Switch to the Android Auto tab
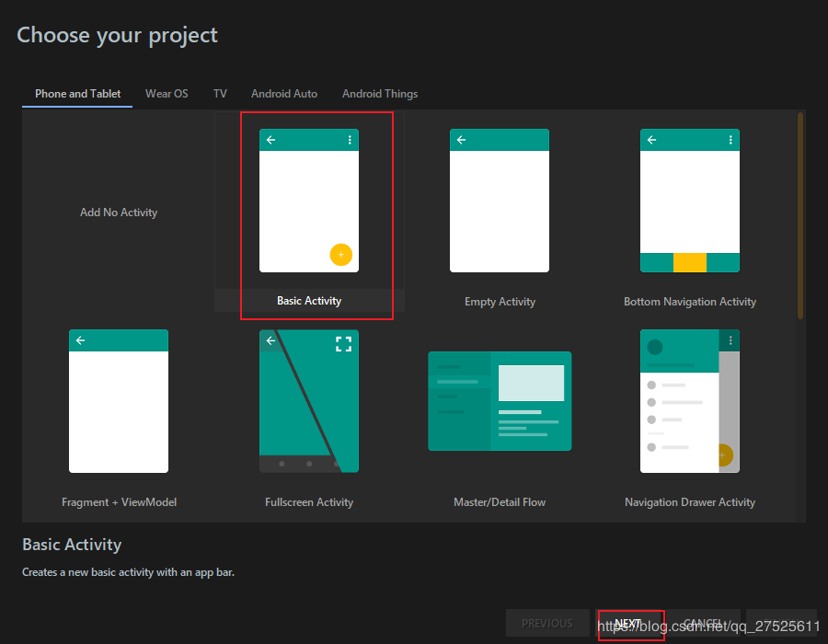 [x=284, y=94]
